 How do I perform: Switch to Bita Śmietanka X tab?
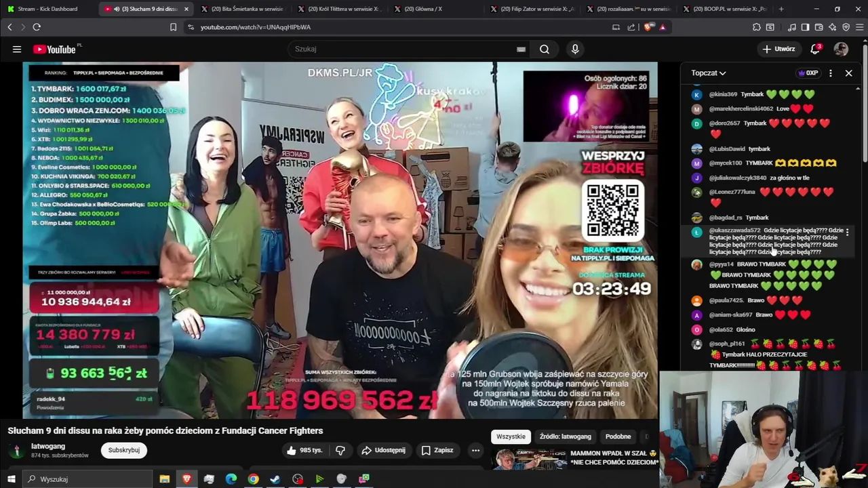[x=245, y=9]
